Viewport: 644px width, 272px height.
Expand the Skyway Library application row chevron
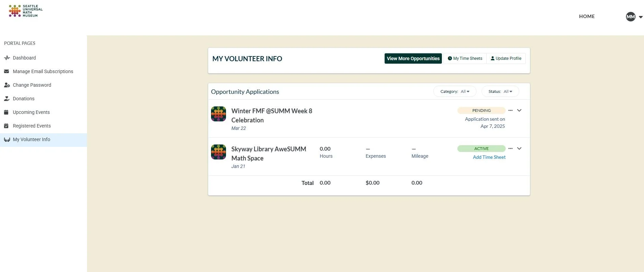519,149
